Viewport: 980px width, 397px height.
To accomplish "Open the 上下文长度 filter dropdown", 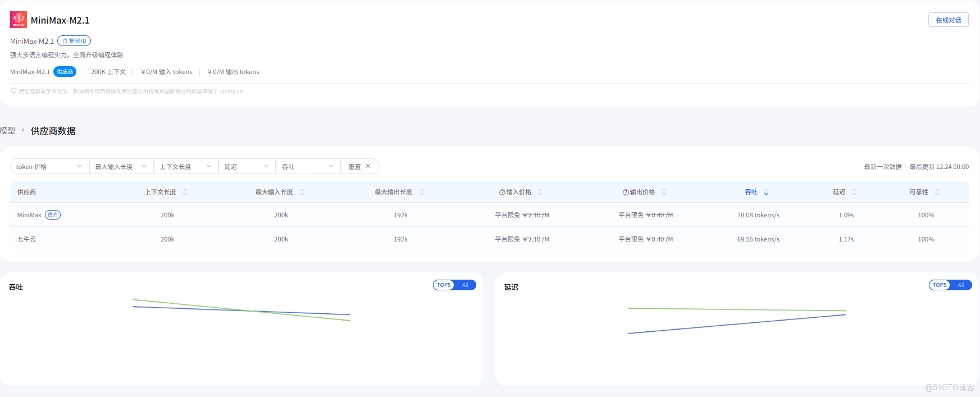I will [185, 167].
